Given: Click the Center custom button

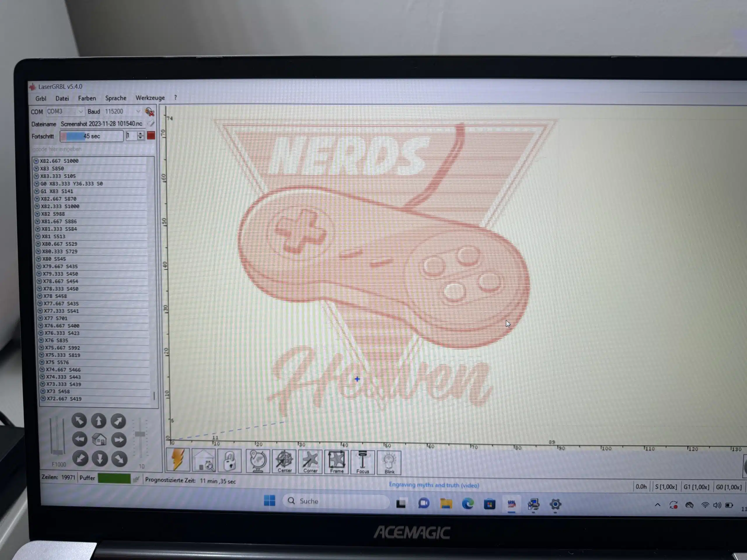Looking at the screenshot, I should [284, 461].
